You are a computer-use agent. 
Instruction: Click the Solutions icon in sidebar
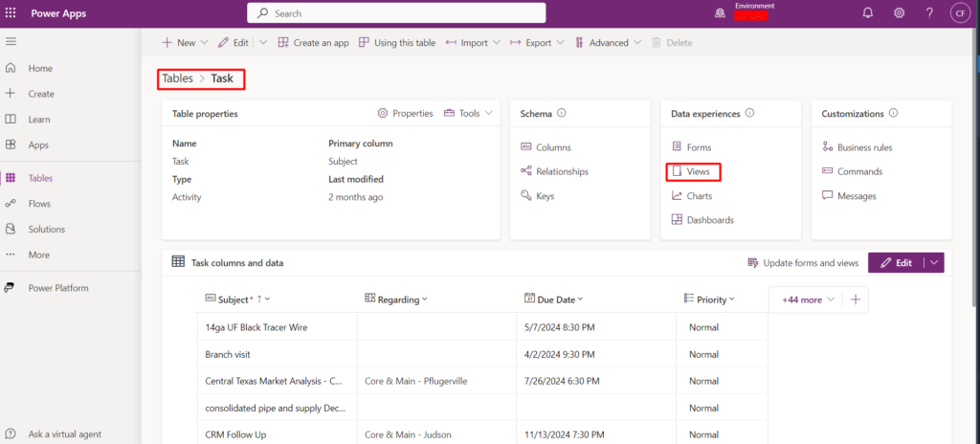[x=10, y=229]
